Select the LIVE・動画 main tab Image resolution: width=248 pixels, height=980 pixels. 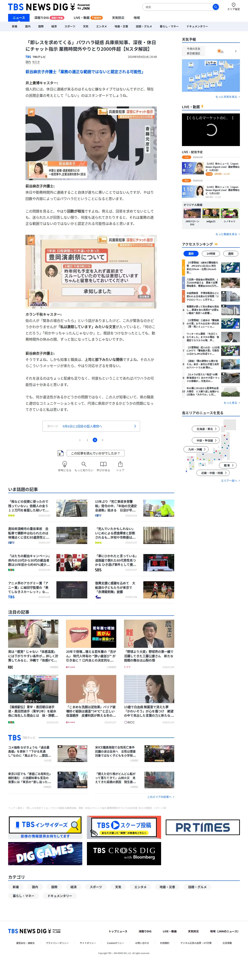[88, 18]
